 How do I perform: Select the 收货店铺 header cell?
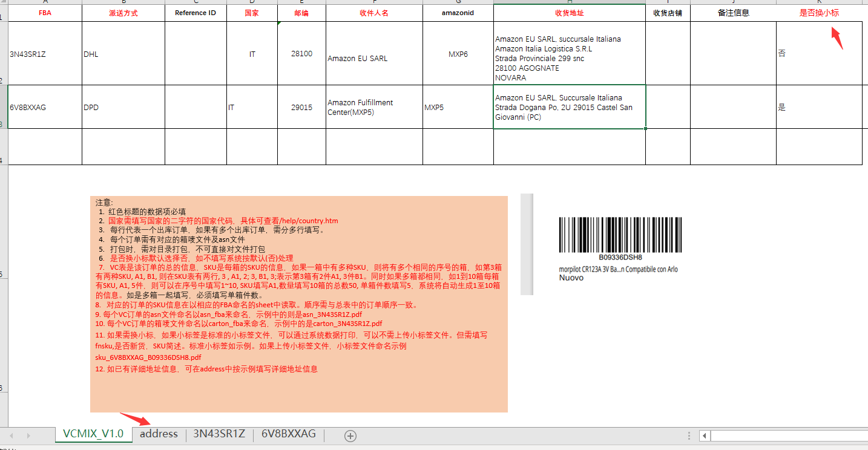(x=668, y=13)
